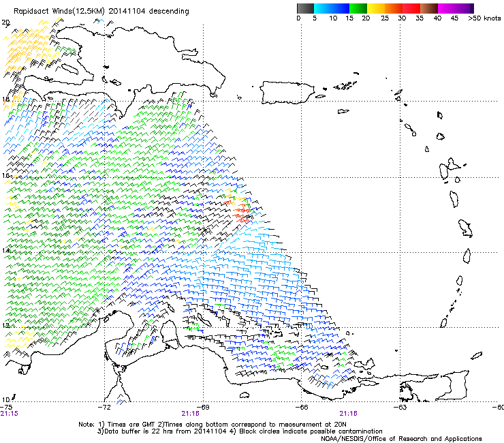Click the Puerto Rico island outline
The height and width of the screenshot is (443, 504).
click(x=287, y=93)
